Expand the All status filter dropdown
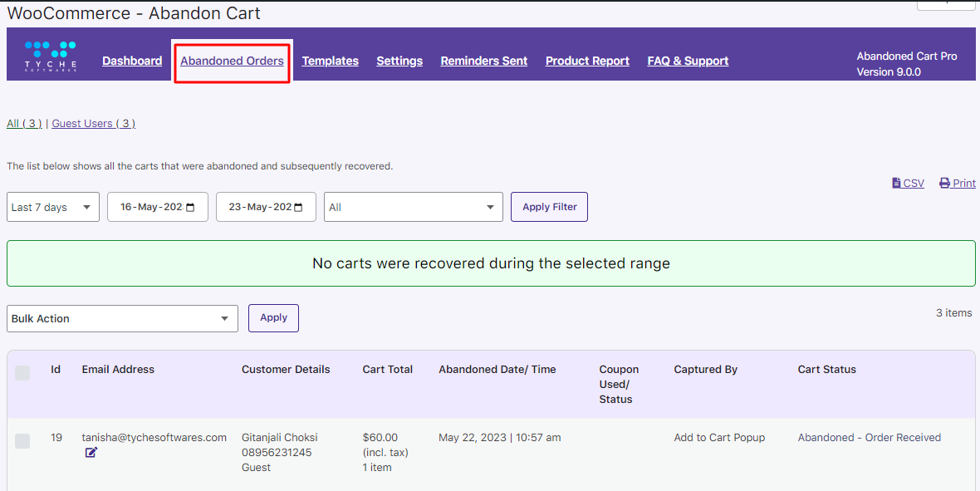Viewport: 980px width, 491px height. coord(413,207)
